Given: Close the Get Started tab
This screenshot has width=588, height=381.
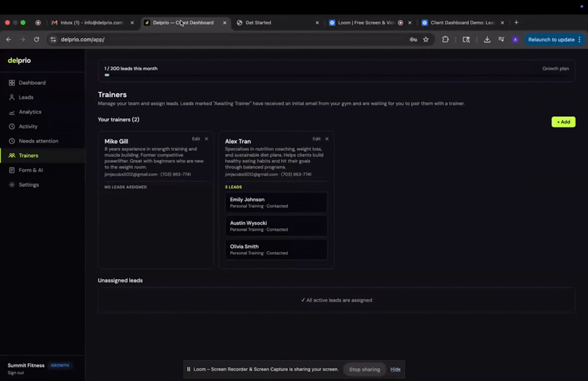Looking at the screenshot, I should pos(318,22).
